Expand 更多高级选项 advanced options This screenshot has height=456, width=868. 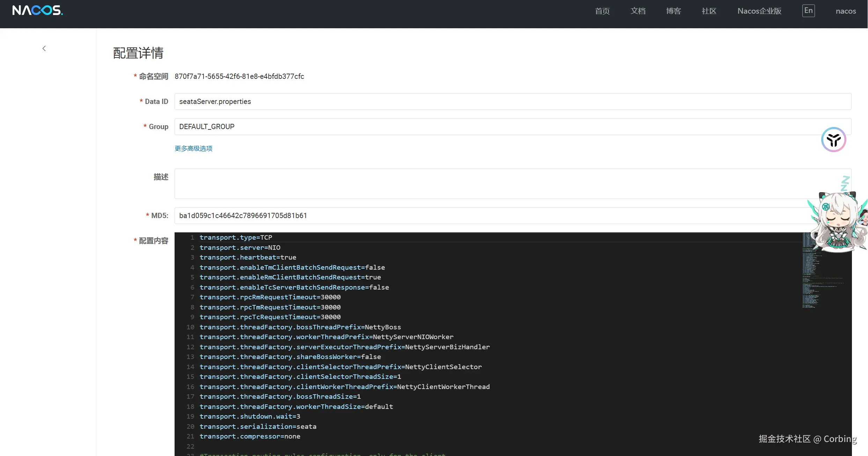tap(193, 149)
